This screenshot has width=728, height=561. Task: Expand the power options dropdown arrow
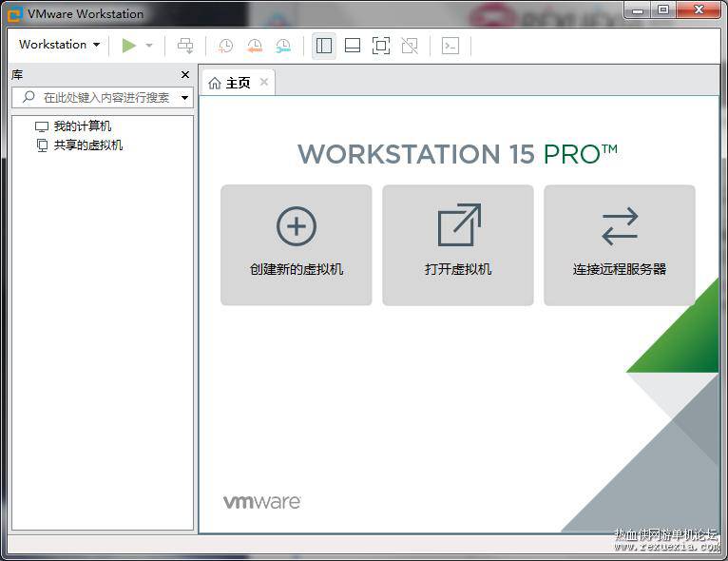(x=149, y=46)
